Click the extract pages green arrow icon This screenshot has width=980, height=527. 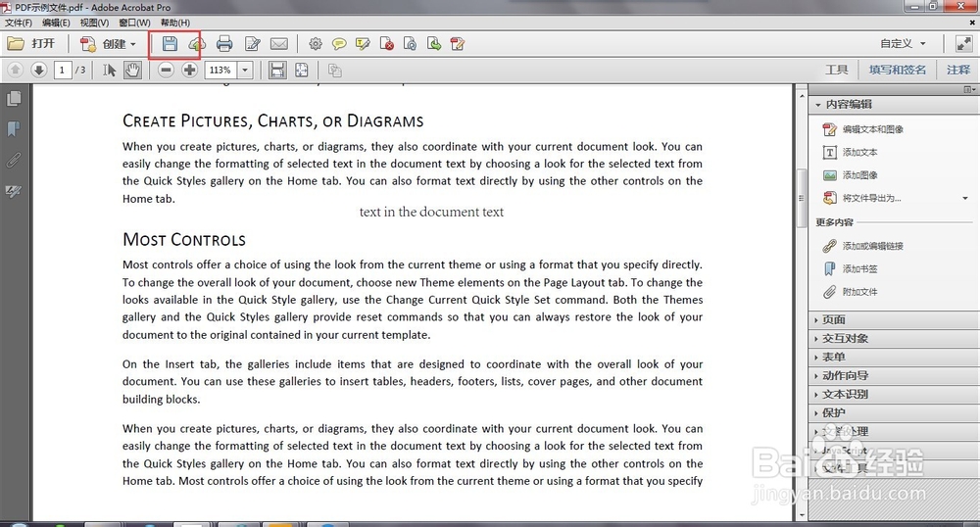coord(434,44)
